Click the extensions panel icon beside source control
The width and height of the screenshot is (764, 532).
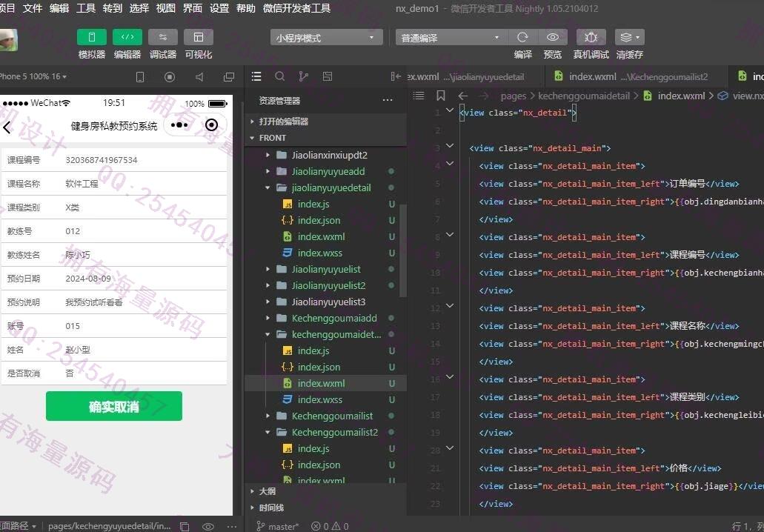pyautogui.click(x=328, y=76)
